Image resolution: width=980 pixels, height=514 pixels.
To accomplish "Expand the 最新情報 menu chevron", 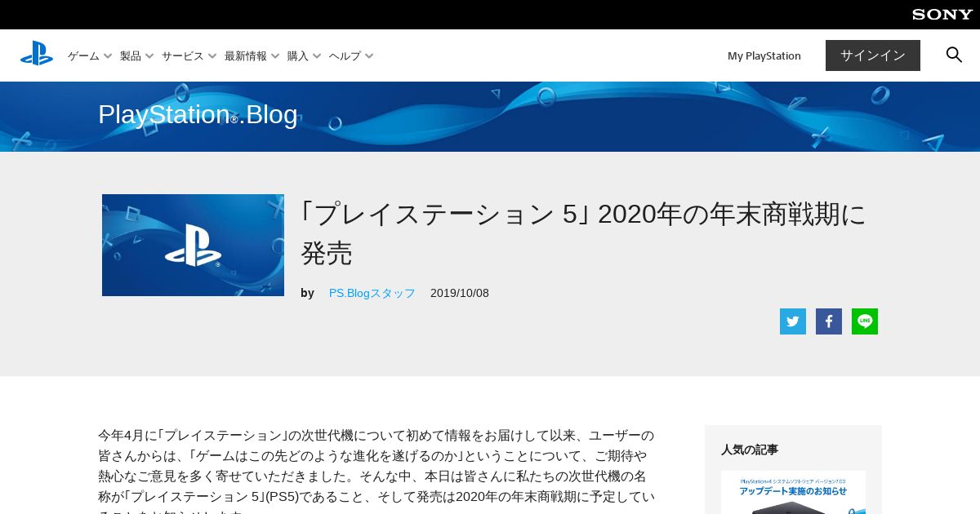I will click(x=275, y=56).
